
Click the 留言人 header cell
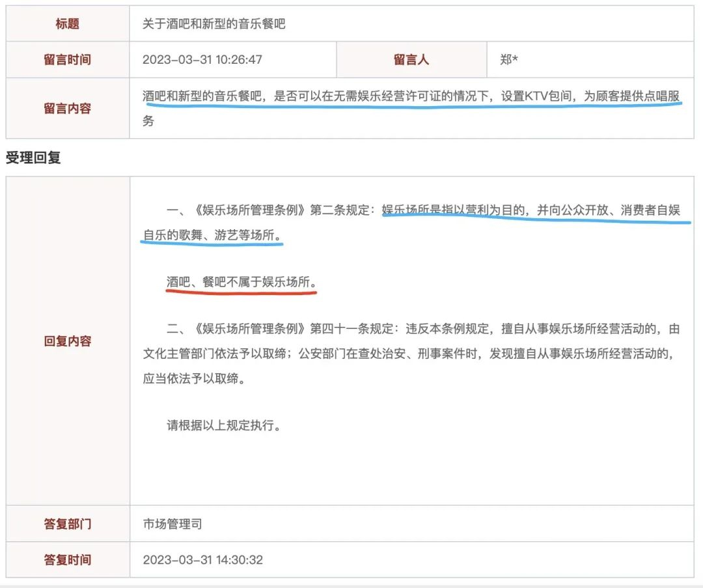411,60
